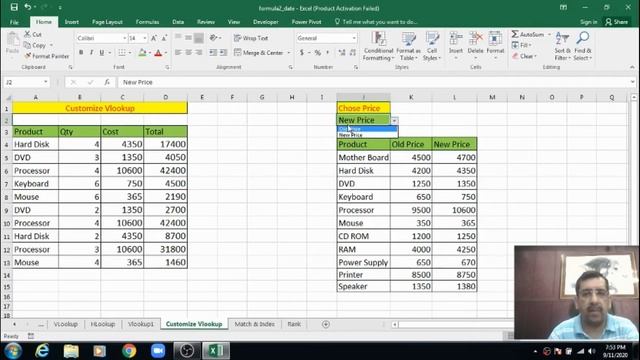Open the File menu
Viewport: 640px width, 360px height.
[x=14, y=22]
